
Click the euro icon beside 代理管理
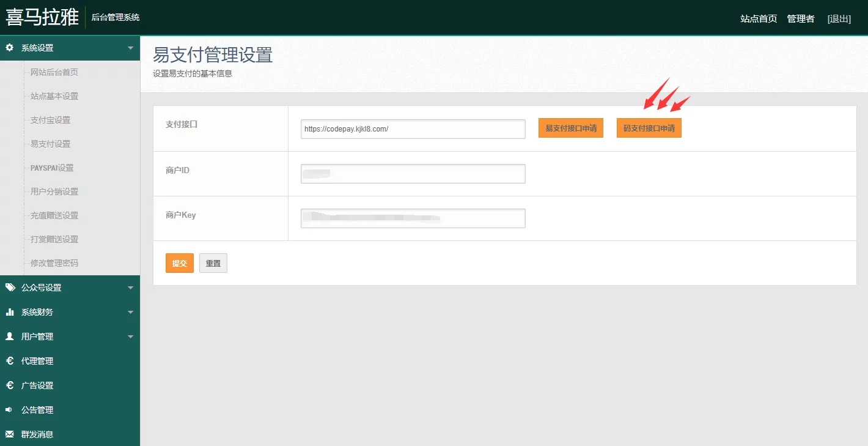(x=10, y=361)
